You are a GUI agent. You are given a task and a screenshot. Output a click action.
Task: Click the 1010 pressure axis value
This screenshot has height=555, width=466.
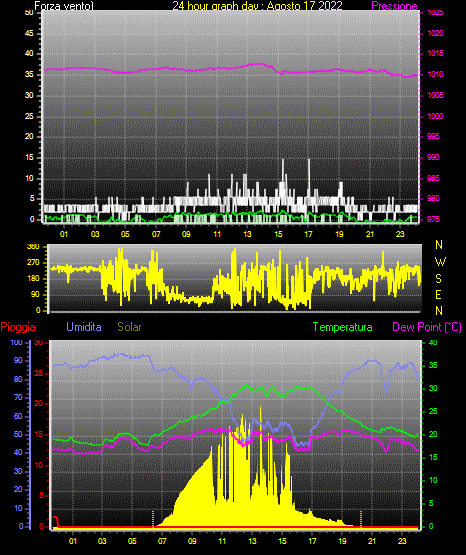tap(435, 74)
